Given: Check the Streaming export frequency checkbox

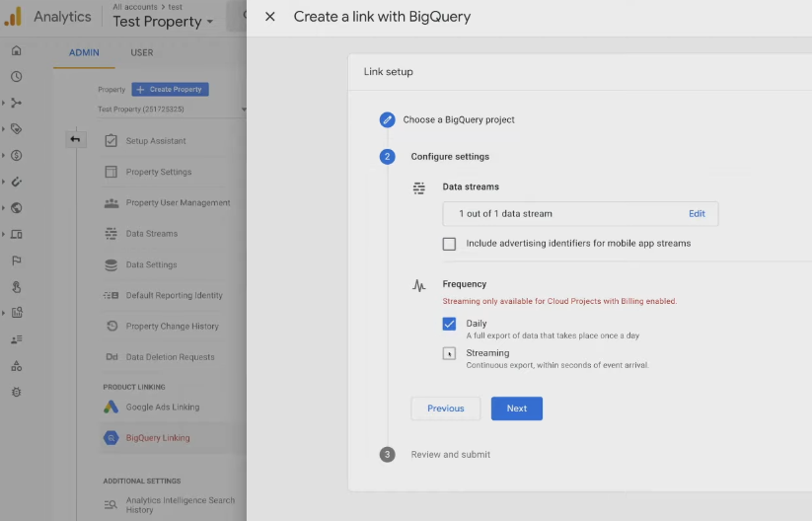Looking at the screenshot, I should (x=450, y=353).
